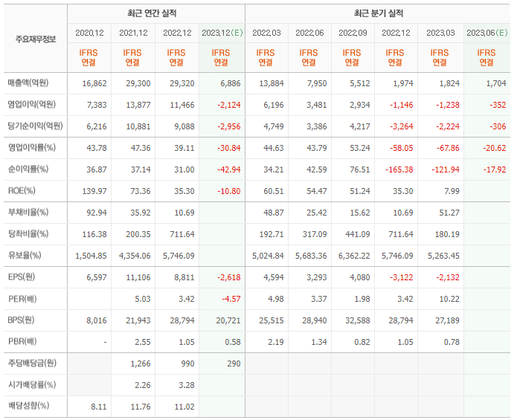Viewport: 514px width, 420px height.
Task: Click the PER value 10.22
Action: tap(449, 299)
